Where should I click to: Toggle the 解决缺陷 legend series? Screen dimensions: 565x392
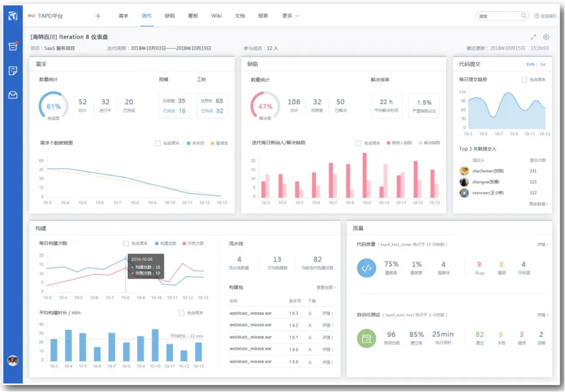click(x=430, y=143)
